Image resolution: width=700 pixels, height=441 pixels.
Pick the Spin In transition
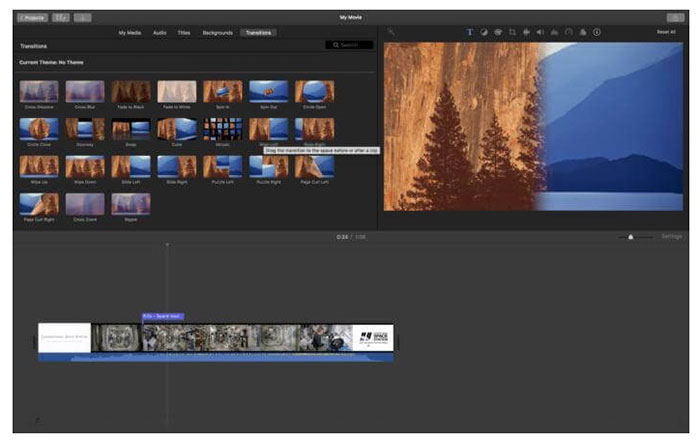(223, 92)
